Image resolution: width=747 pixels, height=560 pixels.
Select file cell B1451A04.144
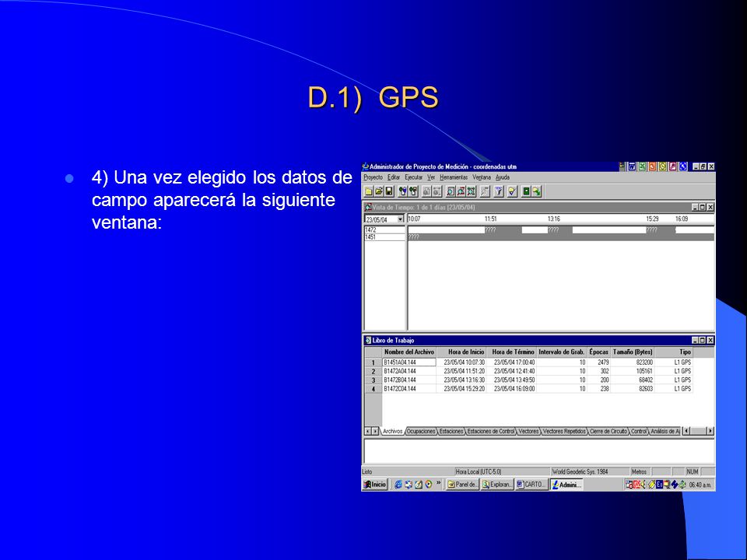409,362
